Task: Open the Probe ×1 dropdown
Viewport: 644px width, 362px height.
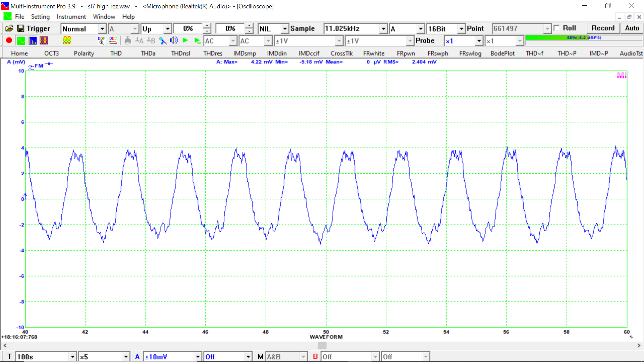Action: (479, 41)
